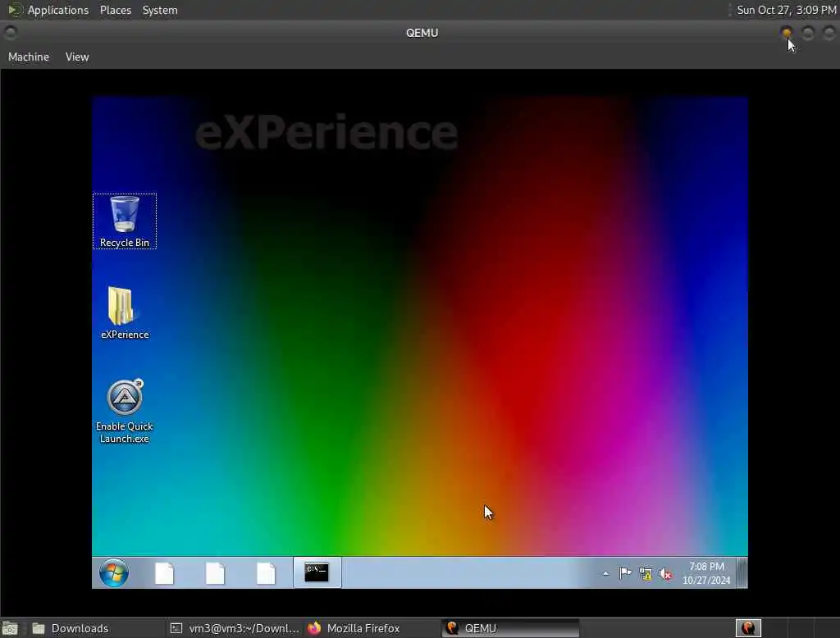Click the Windows clock showing 7:08 PM
Viewport: 840px width, 638px height.
click(x=706, y=573)
